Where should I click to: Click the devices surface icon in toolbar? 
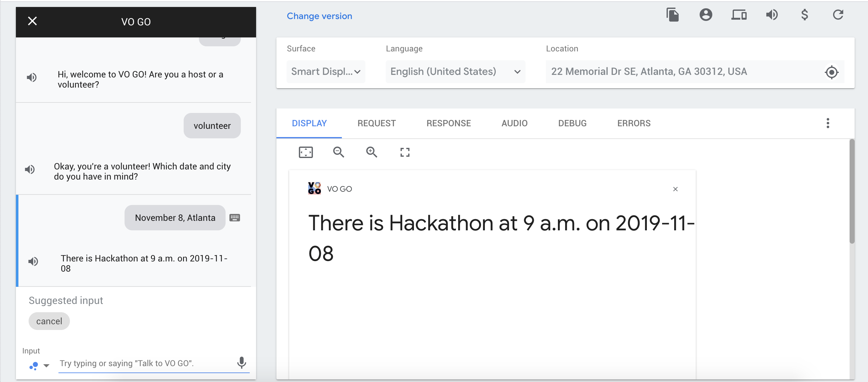click(x=739, y=15)
